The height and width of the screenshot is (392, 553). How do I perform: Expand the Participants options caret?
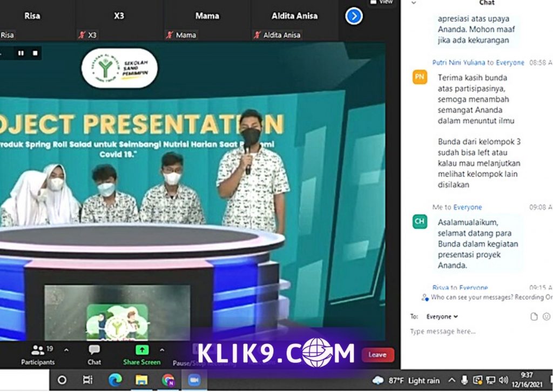pos(66,350)
